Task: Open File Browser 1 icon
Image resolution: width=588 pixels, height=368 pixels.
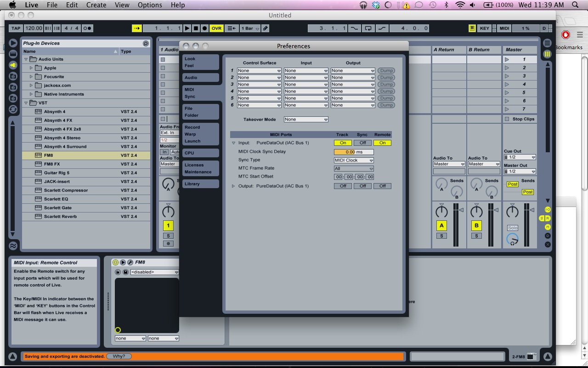Action: 13,76
